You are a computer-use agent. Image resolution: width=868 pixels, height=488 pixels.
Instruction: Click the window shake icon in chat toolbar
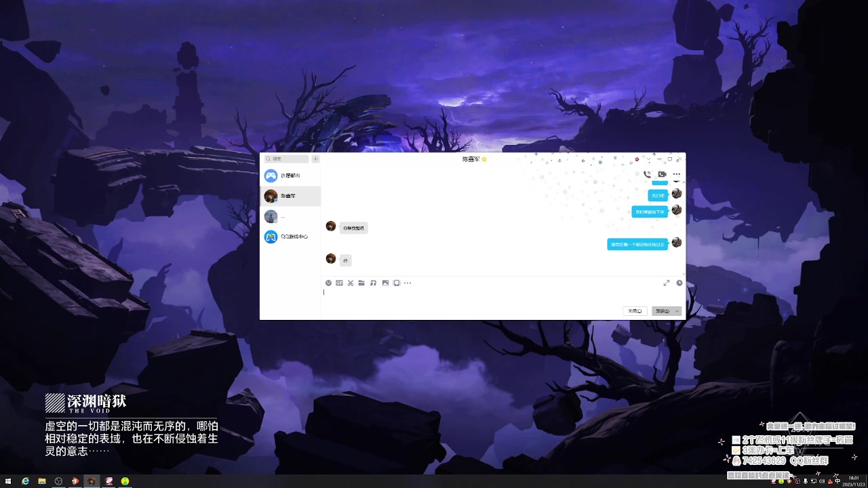(397, 283)
